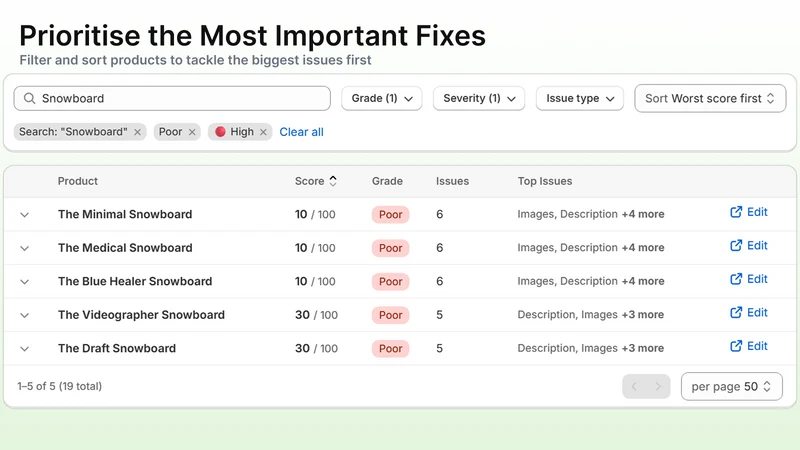Click the 10 / 100 score for The Medical Snowboard
The width and height of the screenshot is (800, 450).
click(x=315, y=248)
